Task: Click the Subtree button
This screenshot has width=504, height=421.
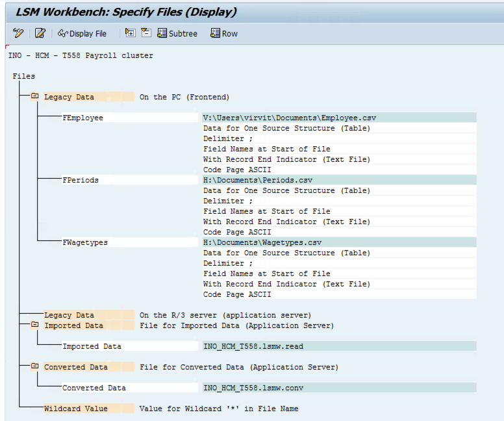Action: click(177, 33)
